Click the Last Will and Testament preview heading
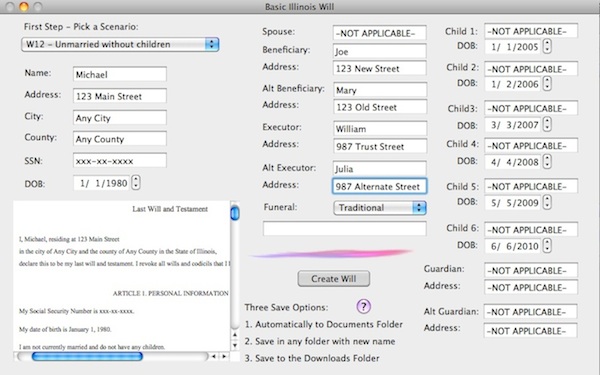This screenshot has height=375, width=600. (x=170, y=209)
